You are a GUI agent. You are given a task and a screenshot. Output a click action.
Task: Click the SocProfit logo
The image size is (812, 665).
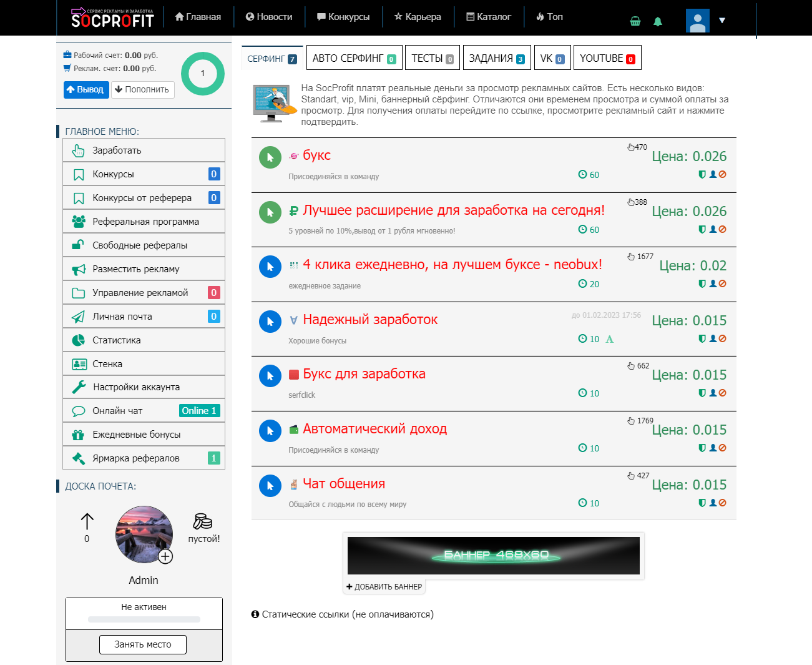(x=112, y=18)
